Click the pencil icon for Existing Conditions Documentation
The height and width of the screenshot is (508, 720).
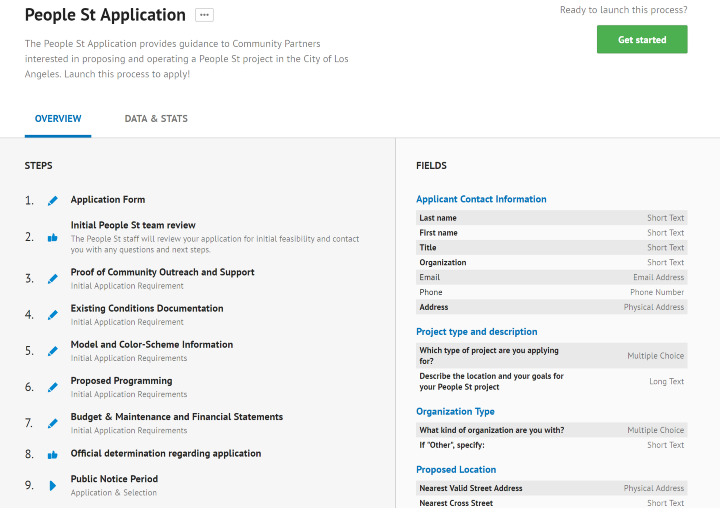pos(53,315)
